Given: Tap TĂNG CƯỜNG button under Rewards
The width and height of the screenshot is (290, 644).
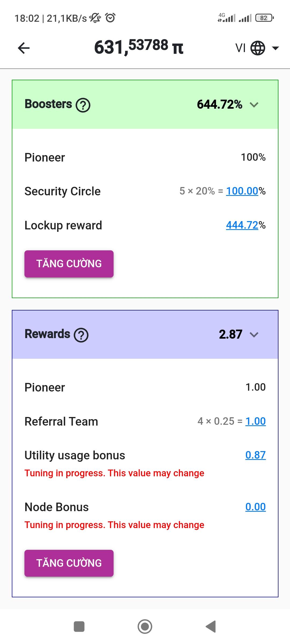Looking at the screenshot, I should (x=69, y=563).
